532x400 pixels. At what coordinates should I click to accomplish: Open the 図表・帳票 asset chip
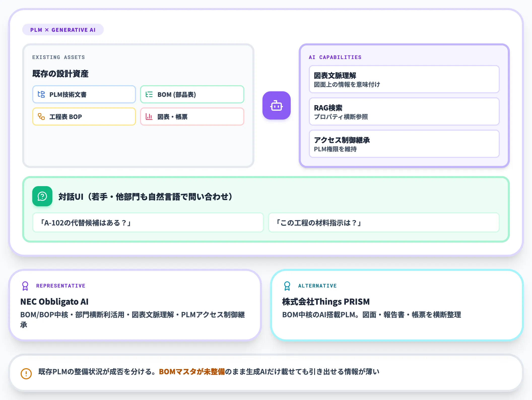coord(192,117)
